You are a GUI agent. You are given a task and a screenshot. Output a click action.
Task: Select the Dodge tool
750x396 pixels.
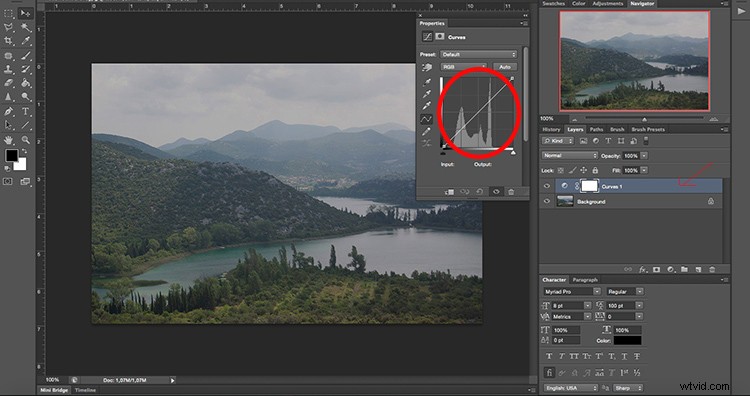[x=26, y=97]
